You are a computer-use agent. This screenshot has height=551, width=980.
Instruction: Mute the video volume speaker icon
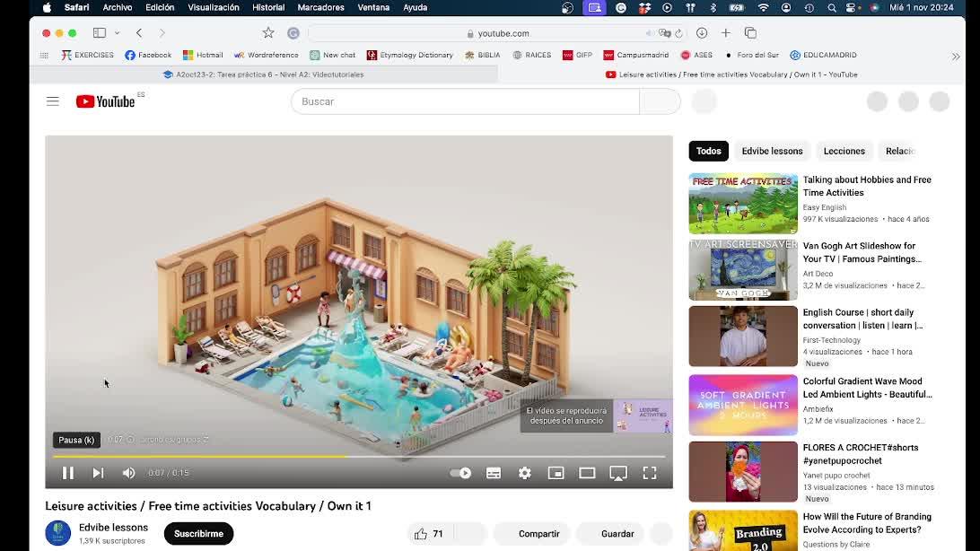[x=128, y=473]
